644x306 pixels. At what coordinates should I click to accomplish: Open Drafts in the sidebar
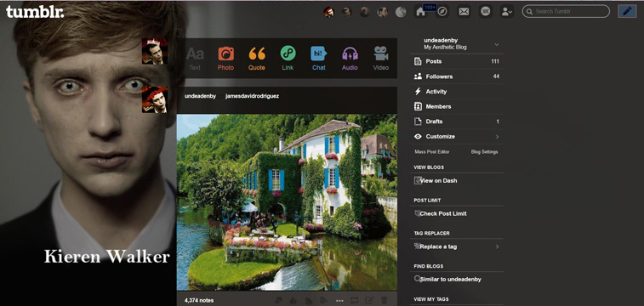456,122
